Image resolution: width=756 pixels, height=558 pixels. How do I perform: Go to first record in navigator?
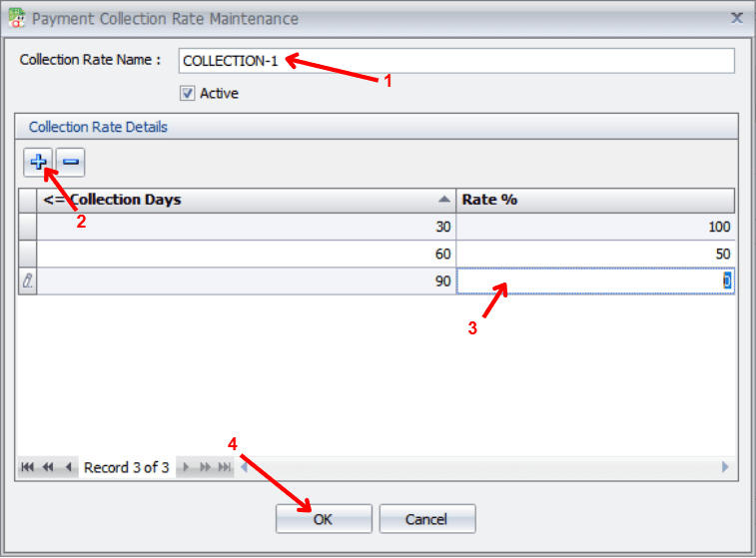pos(27,467)
